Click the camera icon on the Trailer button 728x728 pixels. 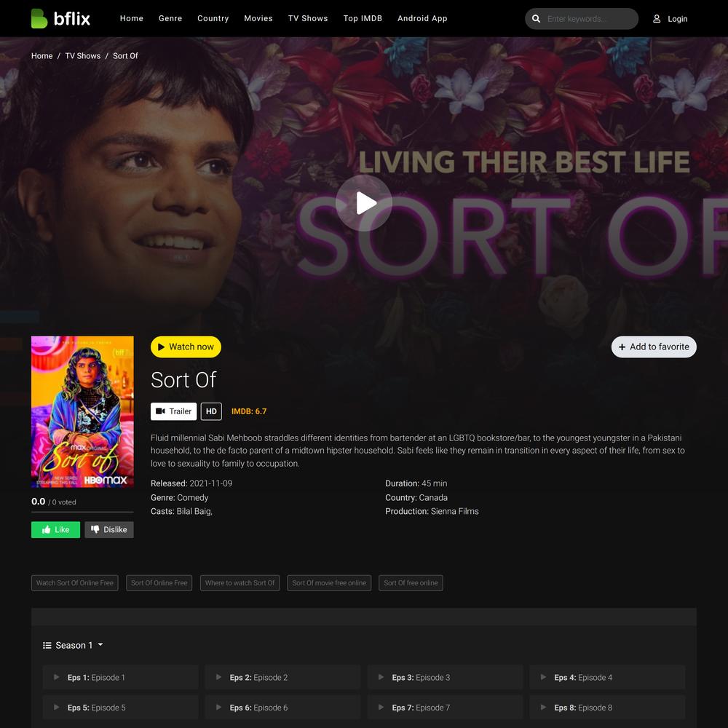pos(160,411)
